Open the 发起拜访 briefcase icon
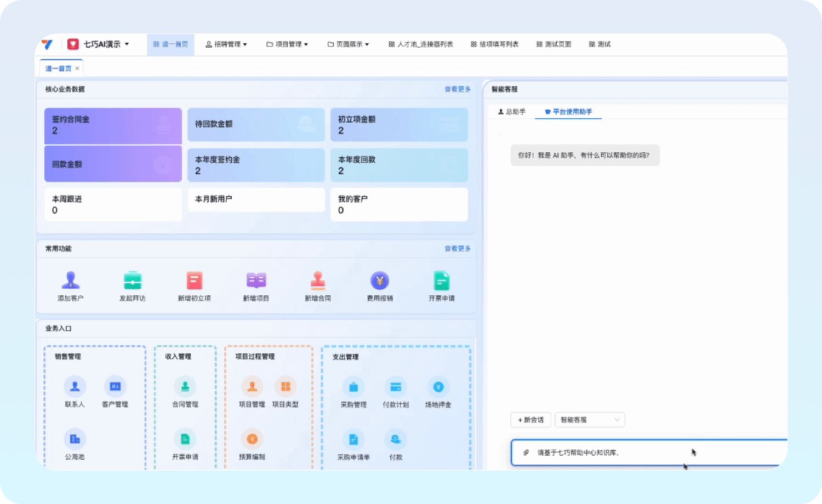Image resolution: width=822 pixels, height=504 pixels. 133,280
